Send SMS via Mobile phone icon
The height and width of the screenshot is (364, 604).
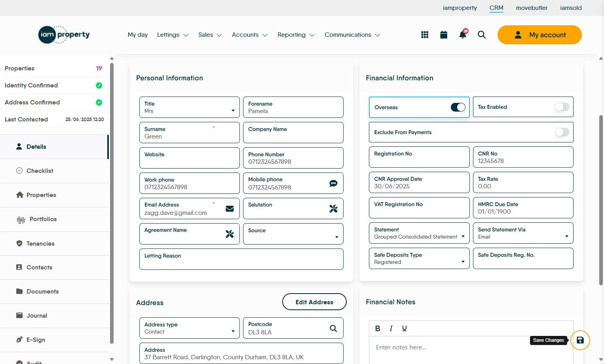(333, 183)
